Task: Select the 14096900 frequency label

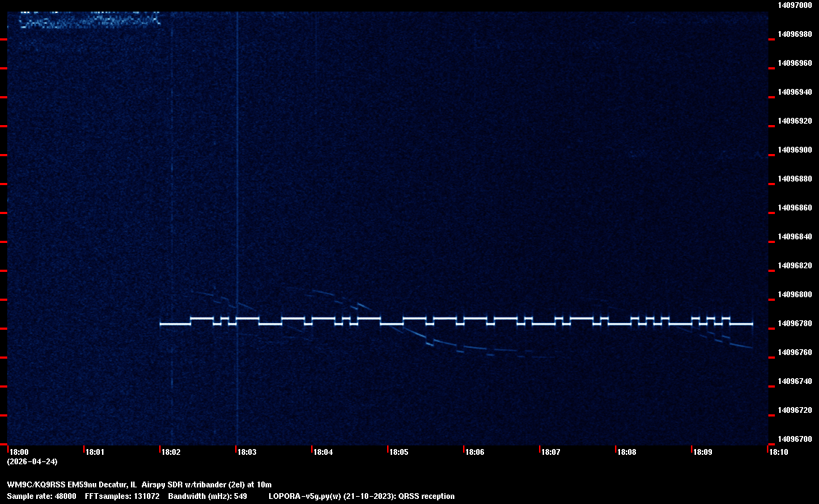Action: click(x=794, y=150)
